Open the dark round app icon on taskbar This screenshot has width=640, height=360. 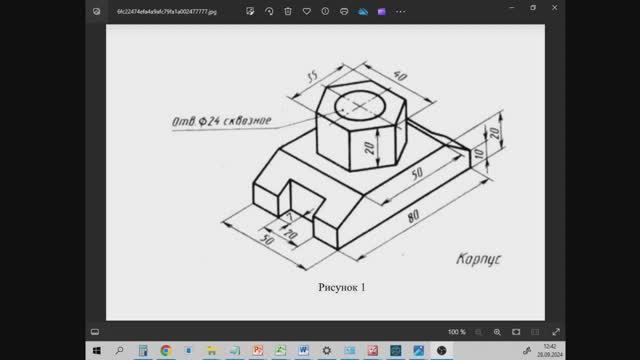click(x=441, y=351)
